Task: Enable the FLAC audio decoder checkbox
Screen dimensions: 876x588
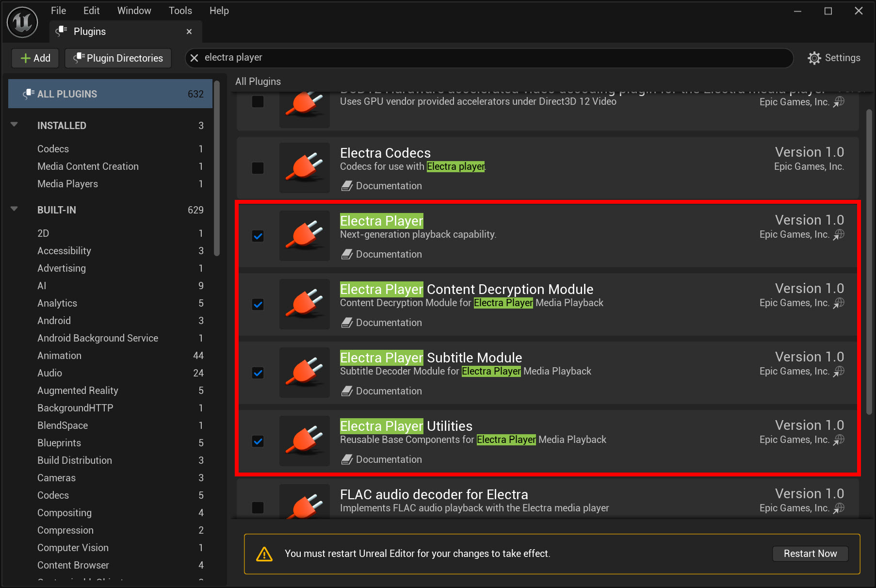Action: click(x=258, y=507)
